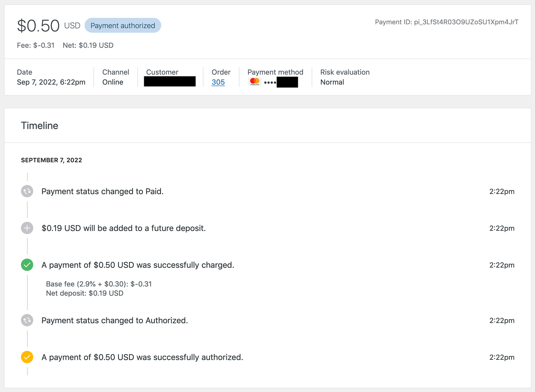Open order 305 details
The height and width of the screenshot is (392, 535).
[218, 82]
